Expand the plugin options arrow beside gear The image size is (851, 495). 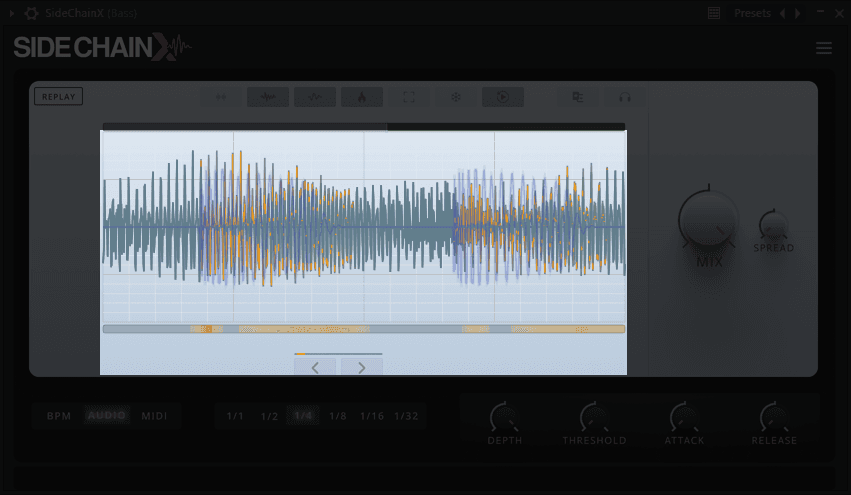point(11,14)
